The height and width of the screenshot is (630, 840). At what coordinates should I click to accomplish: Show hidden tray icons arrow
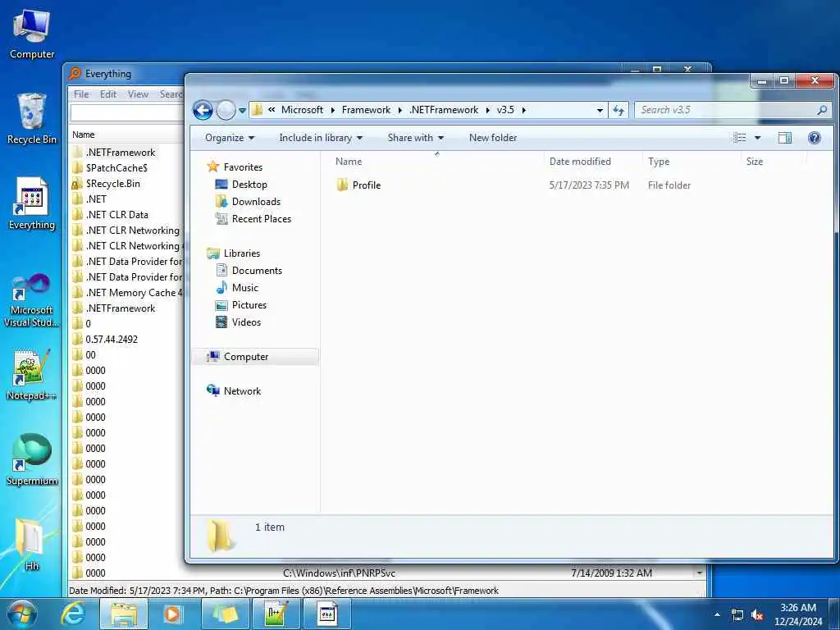(x=717, y=615)
